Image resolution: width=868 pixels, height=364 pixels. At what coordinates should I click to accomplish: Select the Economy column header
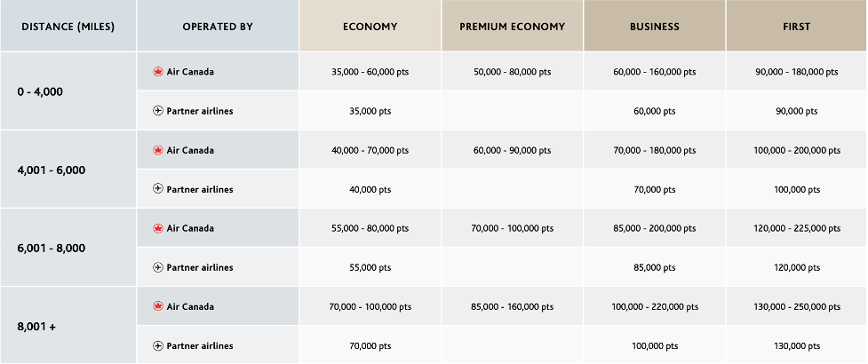tap(370, 27)
